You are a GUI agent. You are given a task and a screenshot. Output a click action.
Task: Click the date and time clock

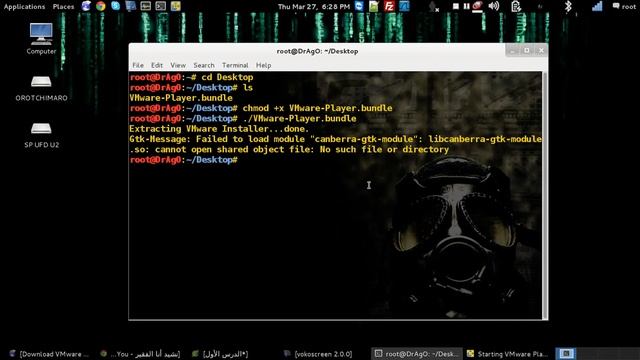(314, 7)
